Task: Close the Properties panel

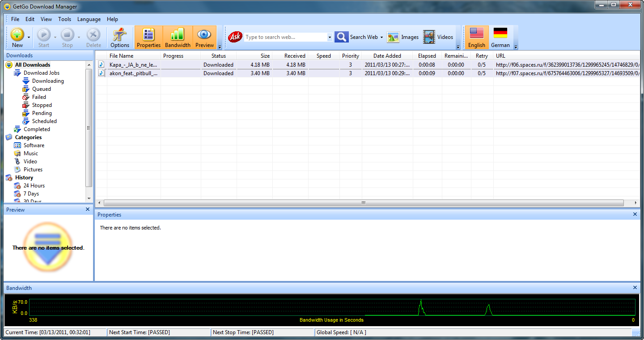Action: [x=635, y=214]
